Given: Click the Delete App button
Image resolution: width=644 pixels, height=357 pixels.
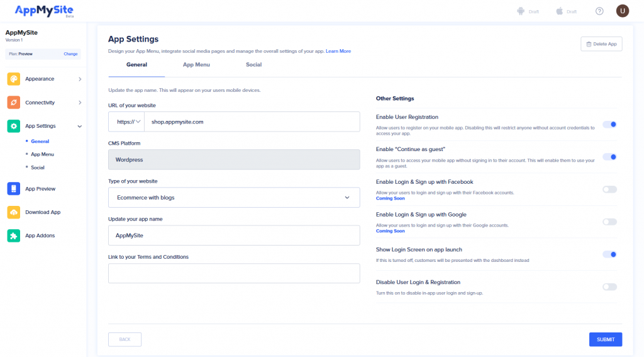Looking at the screenshot, I should point(601,44).
